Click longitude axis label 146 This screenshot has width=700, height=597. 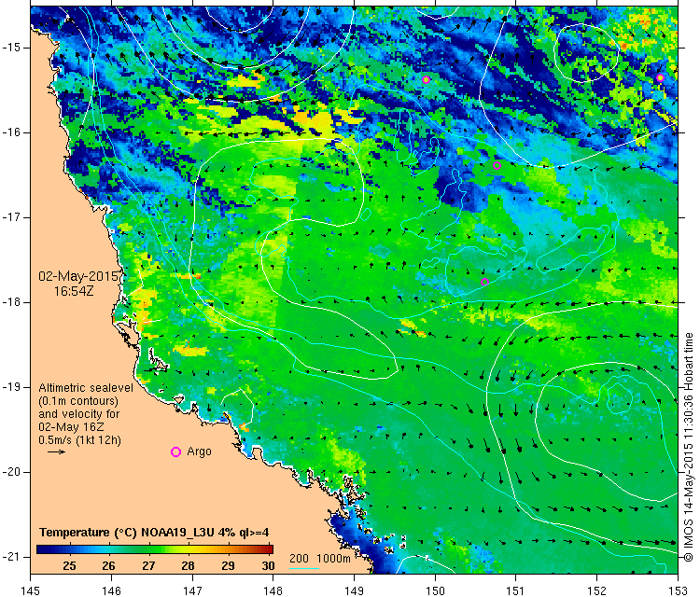coord(111,590)
